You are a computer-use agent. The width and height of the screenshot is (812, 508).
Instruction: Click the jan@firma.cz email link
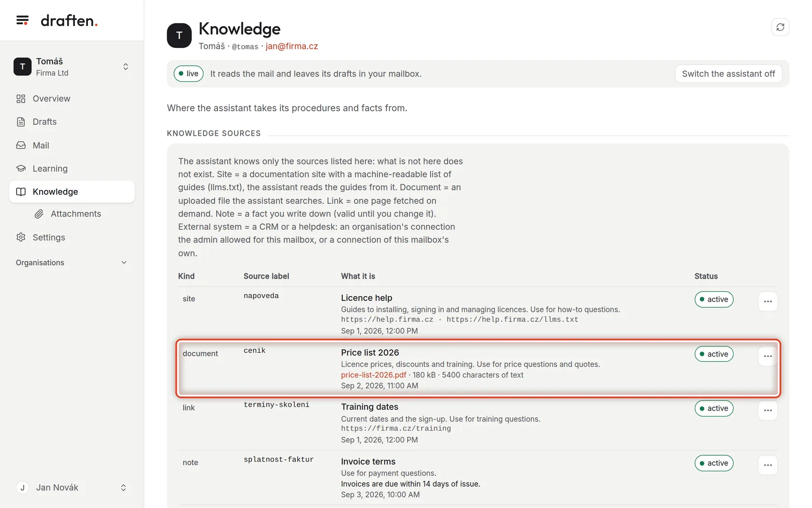pyautogui.click(x=291, y=46)
